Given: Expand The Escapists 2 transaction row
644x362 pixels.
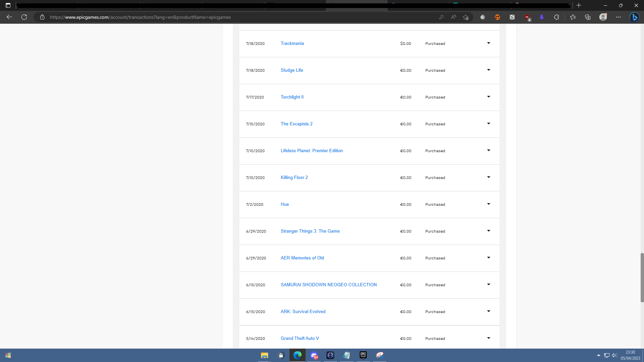Looking at the screenshot, I should (489, 124).
